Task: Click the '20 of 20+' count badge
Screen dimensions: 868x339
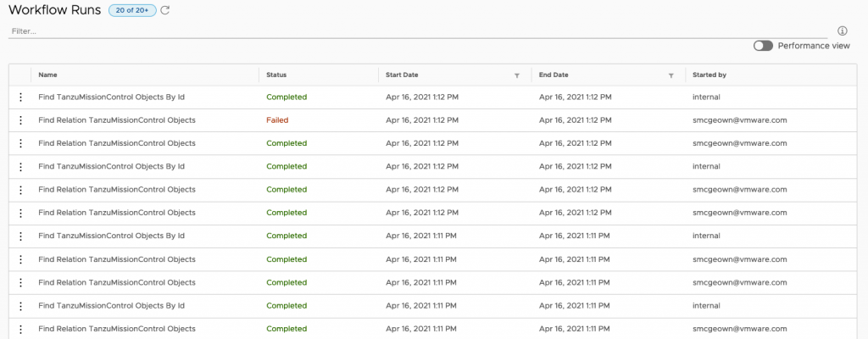Action: coord(131,10)
